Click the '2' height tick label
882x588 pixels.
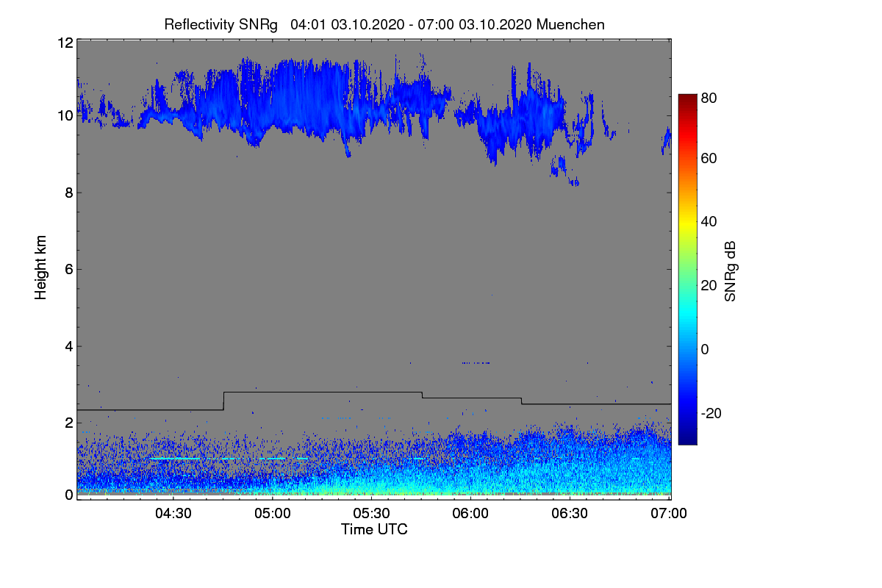tap(68, 423)
